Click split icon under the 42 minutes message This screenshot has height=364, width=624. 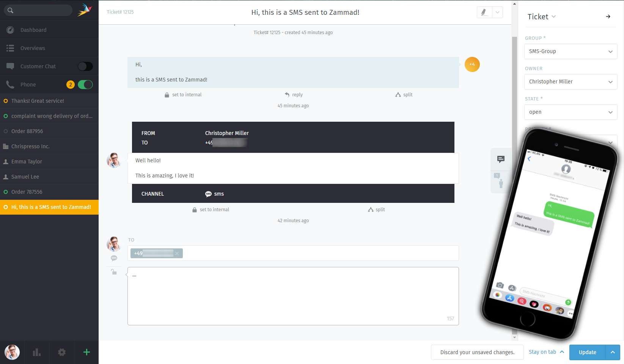(371, 210)
